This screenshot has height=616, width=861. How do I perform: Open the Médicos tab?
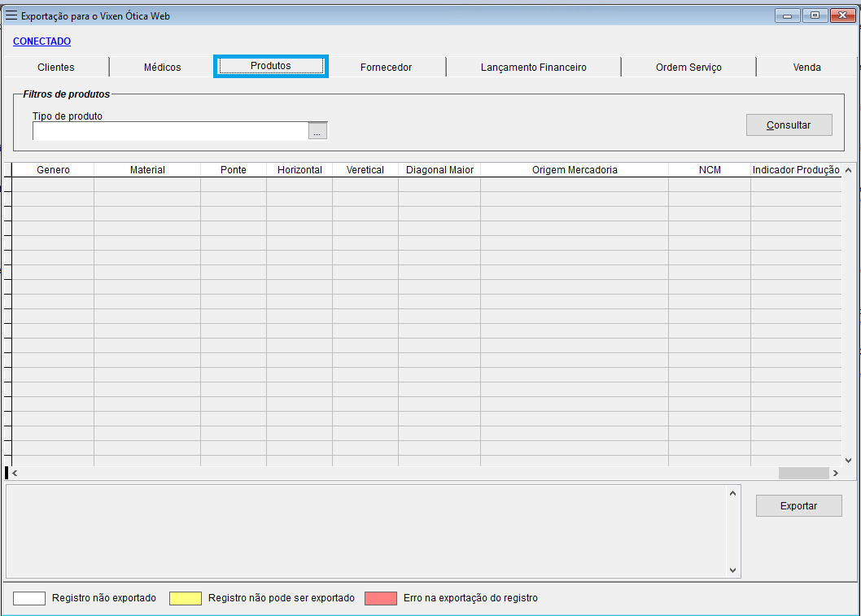click(x=162, y=68)
